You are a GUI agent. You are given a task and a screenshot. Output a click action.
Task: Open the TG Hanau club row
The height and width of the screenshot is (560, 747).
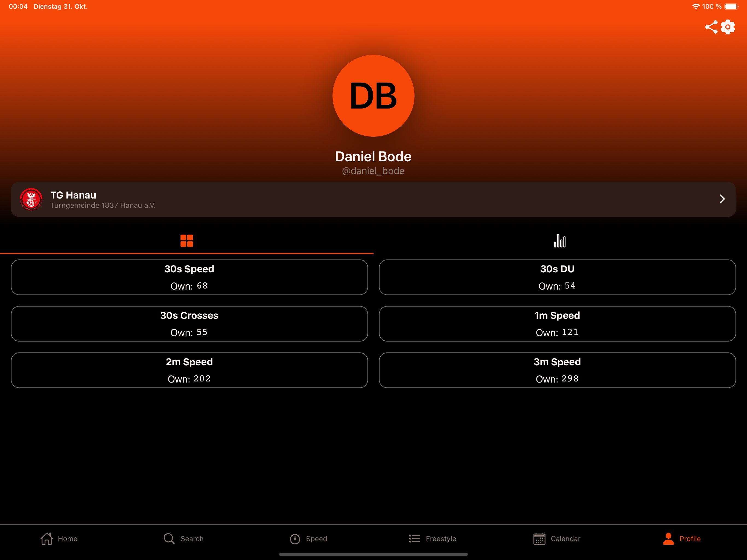[x=373, y=199]
